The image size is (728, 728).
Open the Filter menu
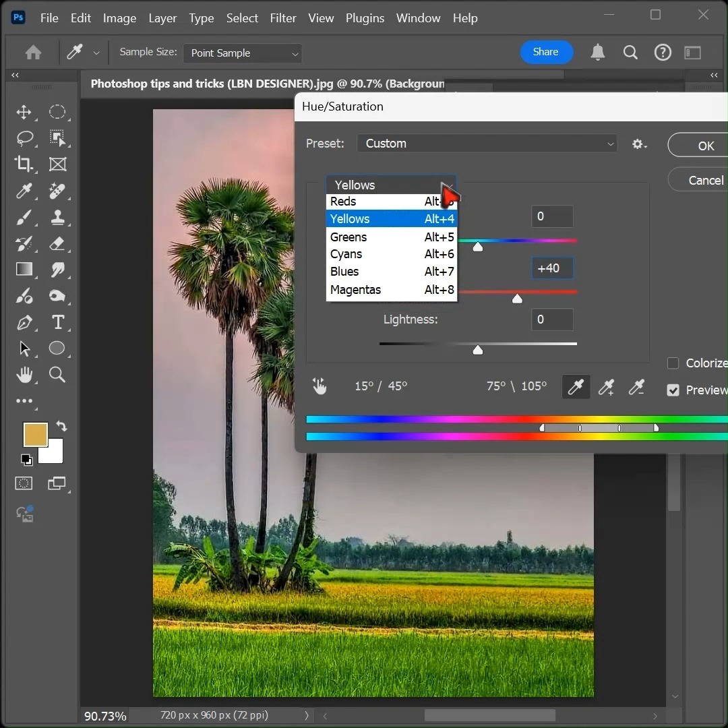(x=282, y=18)
